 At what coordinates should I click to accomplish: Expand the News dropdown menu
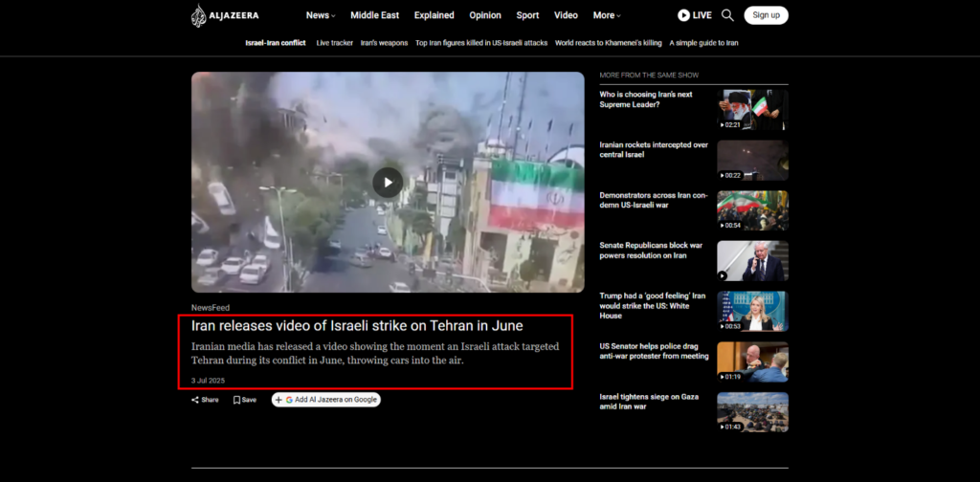321,15
